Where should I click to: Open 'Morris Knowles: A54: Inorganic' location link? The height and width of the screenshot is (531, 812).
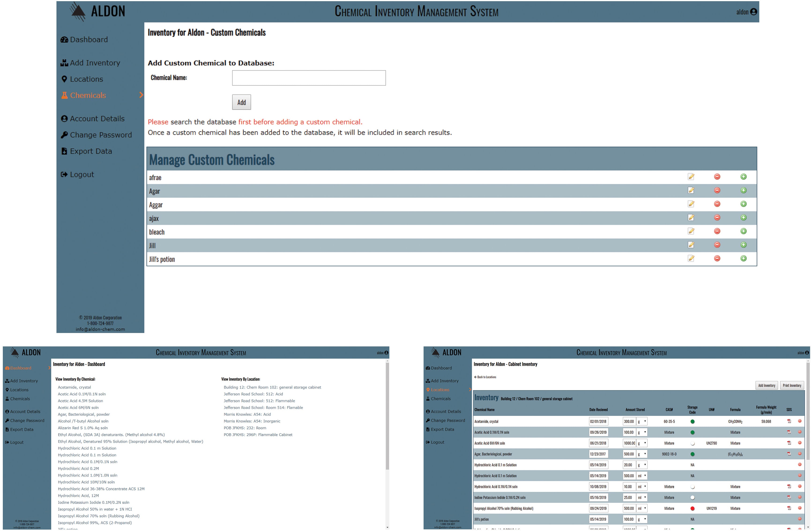pyautogui.click(x=252, y=421)
